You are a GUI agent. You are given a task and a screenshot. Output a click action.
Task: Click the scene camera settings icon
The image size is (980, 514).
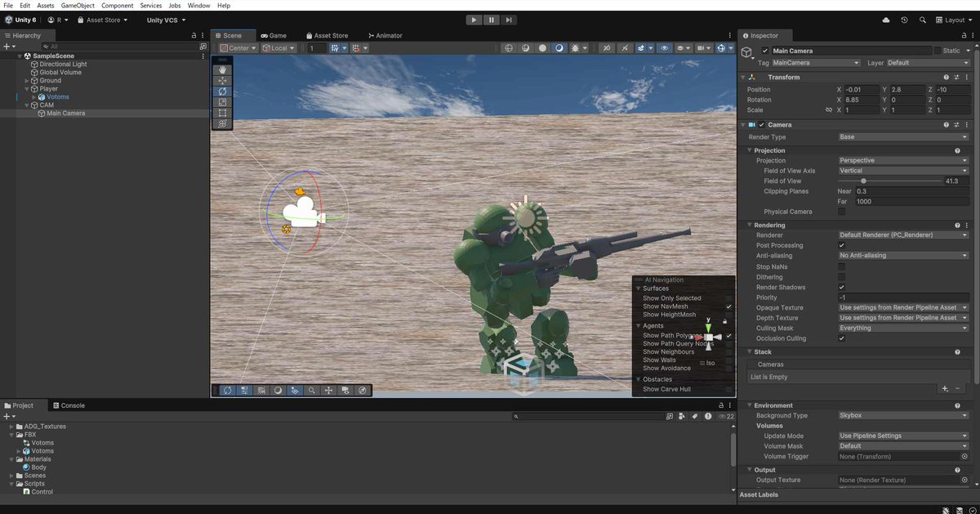point(701,48)
